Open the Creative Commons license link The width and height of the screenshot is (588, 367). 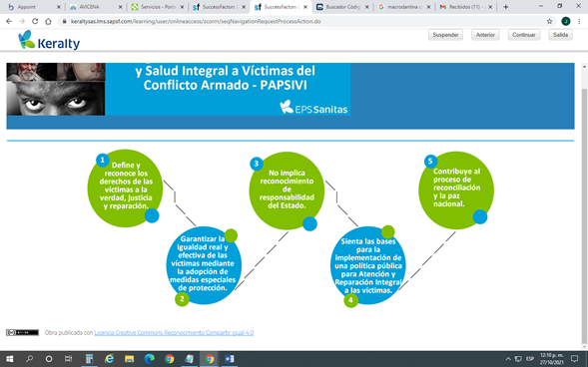pos(174,332)
